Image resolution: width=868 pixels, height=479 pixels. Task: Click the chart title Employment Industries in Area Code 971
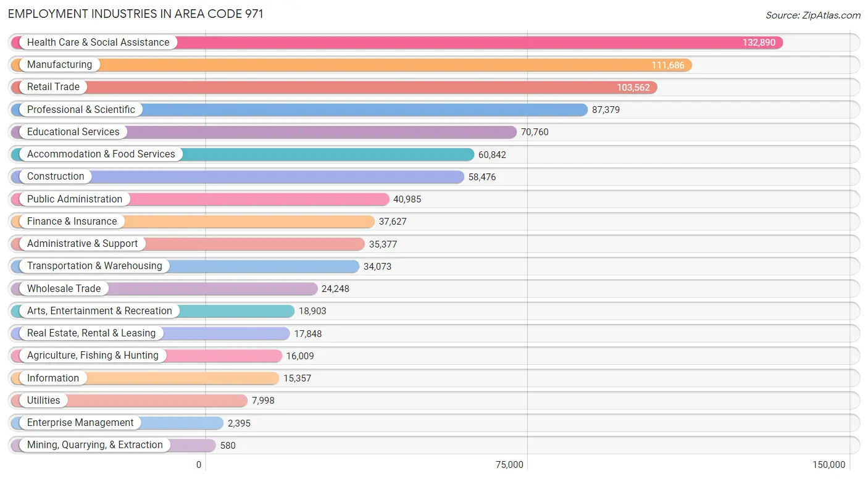pos(135,14)
